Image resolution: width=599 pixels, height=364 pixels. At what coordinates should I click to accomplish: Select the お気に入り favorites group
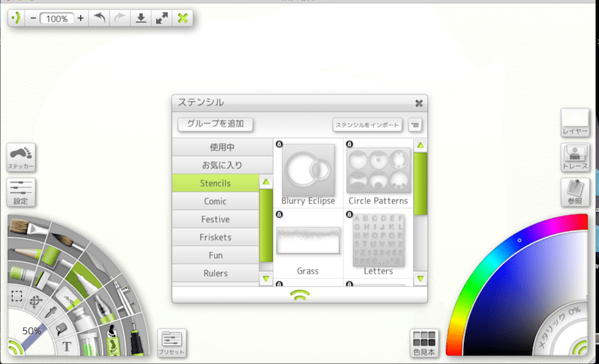click(x=222, y=165)
